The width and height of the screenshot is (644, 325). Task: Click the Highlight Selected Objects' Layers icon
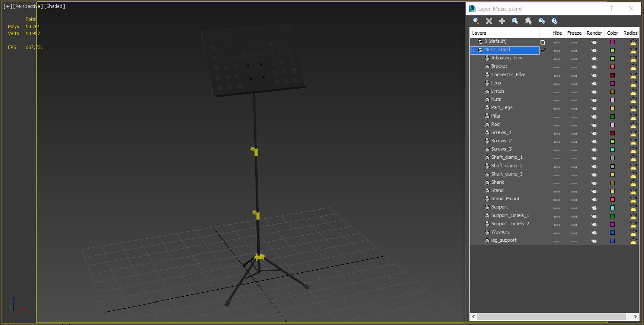click(528, 21)
